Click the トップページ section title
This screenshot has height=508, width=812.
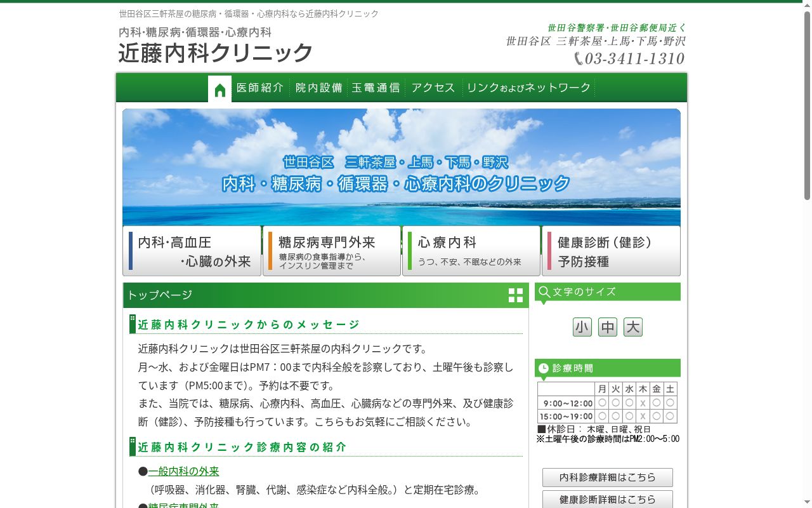pos(160,295)
